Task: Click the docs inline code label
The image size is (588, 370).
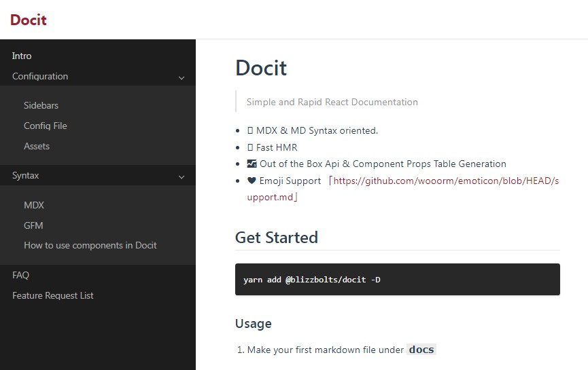Action: 421,350
